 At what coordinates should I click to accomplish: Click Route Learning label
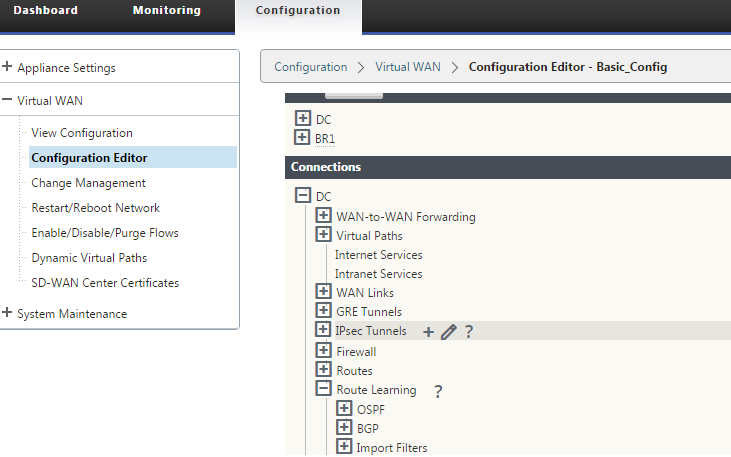click(376, 390)
